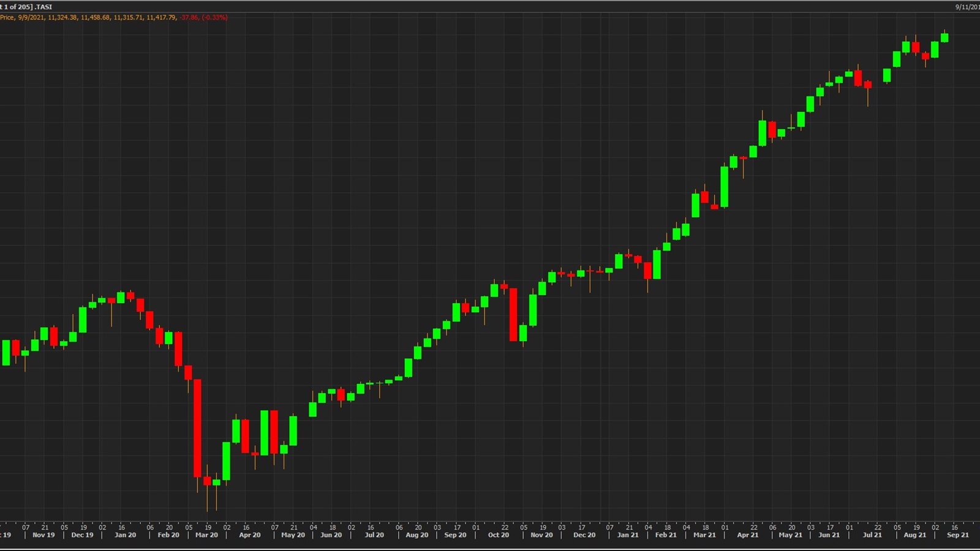The image size is (980, 551).
Task: Select the Nov 19 label on time axis
Action: tap(43, 535)
